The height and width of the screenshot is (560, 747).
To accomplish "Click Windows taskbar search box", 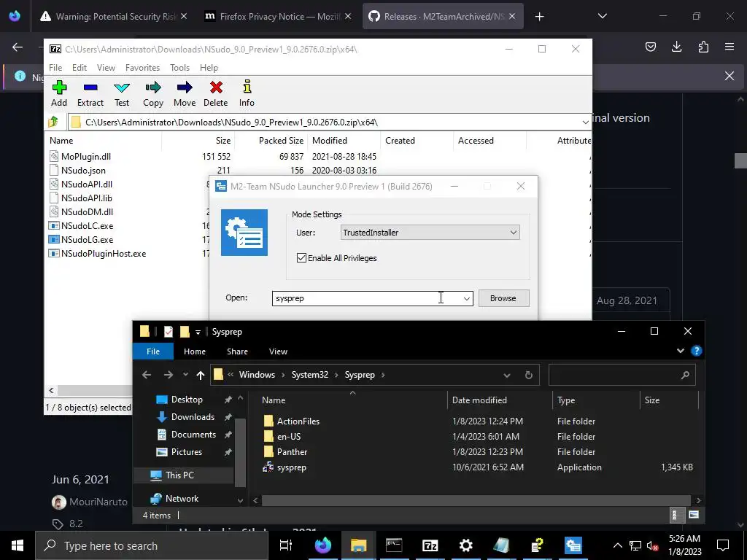I will (x=152, y=545).
